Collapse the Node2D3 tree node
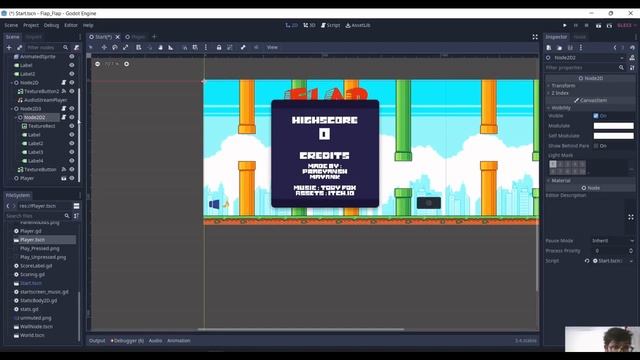This screenshot has width=640, height=360. click(12, 109)
